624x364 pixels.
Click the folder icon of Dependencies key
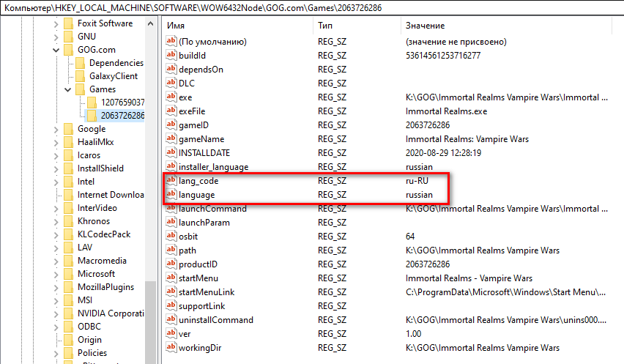(80, 63)
